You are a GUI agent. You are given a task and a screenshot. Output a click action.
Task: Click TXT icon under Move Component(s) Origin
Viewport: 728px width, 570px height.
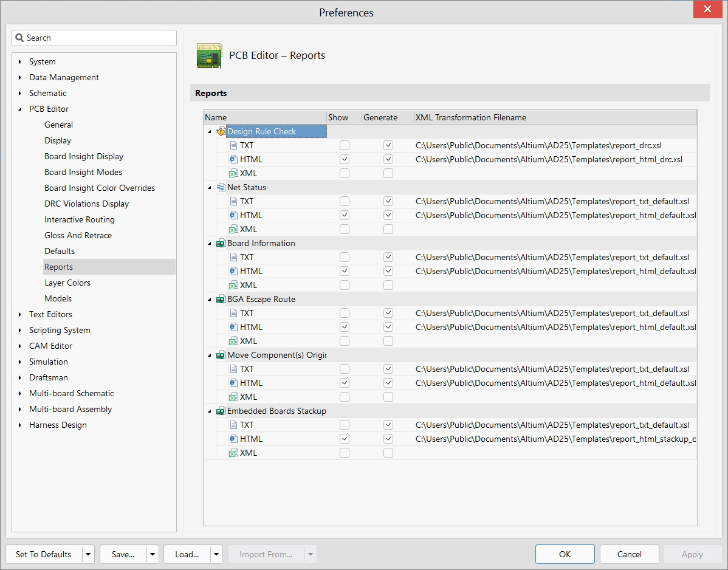(x=233, y=369)
